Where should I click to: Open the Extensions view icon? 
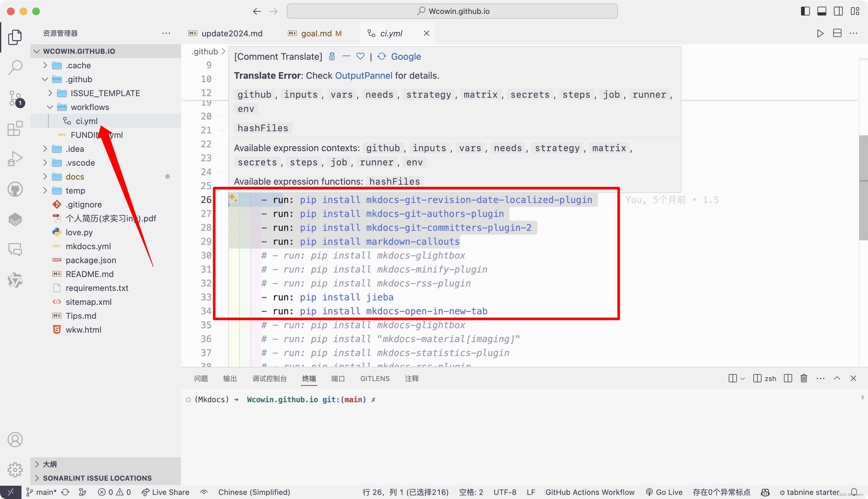pyautogui.click(x=15, y=128)
